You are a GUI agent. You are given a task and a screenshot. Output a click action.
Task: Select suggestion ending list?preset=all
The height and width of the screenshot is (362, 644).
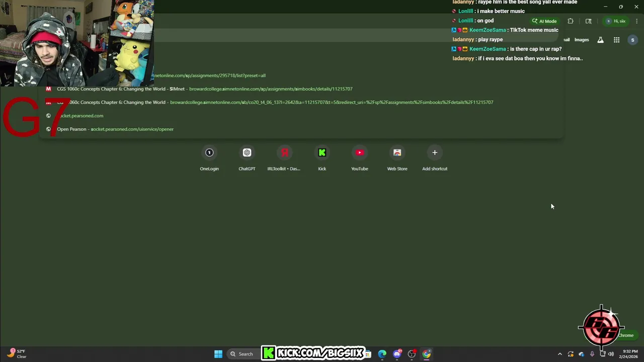(x=302, y=75)
